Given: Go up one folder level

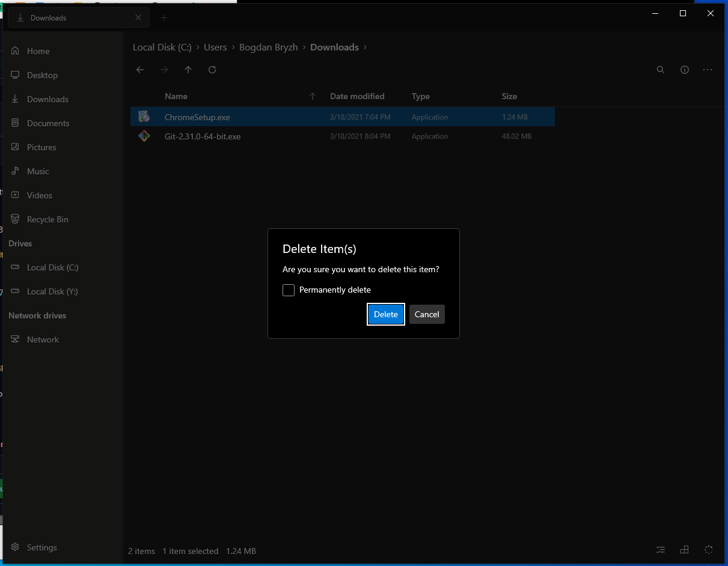Looking at the screenshot, I should (x=188, y=70).
